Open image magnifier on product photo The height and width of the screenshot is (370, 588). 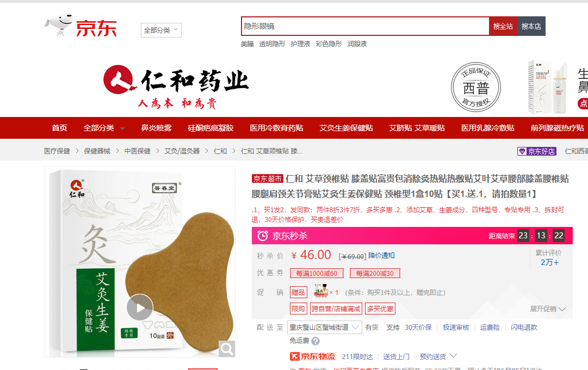[227, 349]
